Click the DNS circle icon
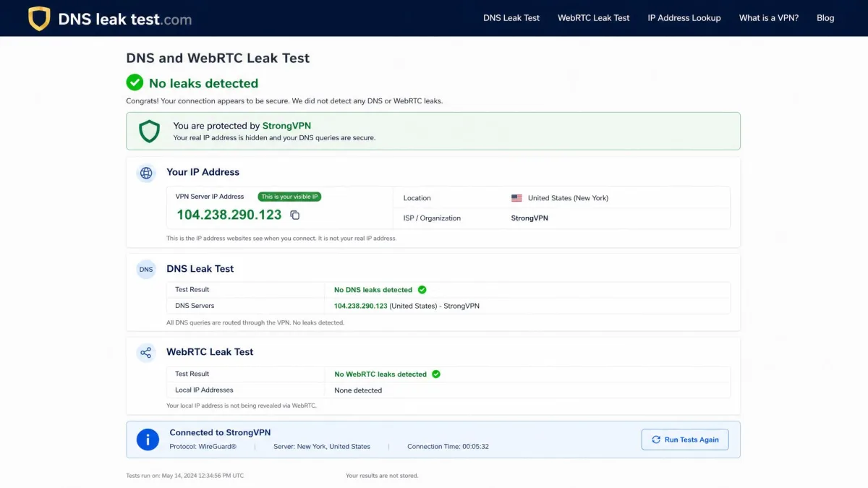The image size is (868, 488). point(146,269)
